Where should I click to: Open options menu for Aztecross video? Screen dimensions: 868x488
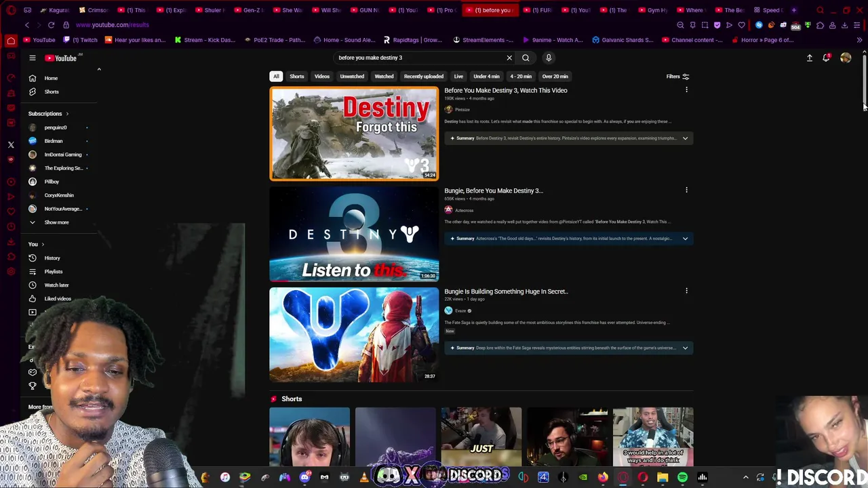(686, 190)
